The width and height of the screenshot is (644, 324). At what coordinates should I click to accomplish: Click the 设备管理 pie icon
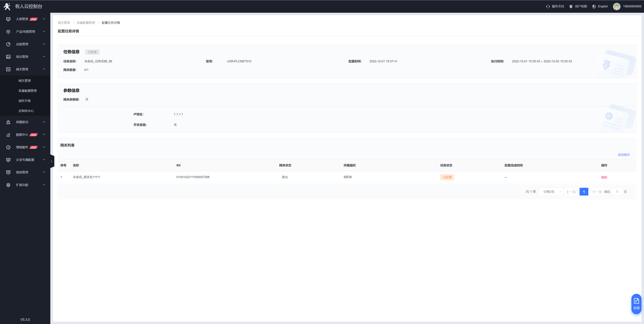pos(8,44)
